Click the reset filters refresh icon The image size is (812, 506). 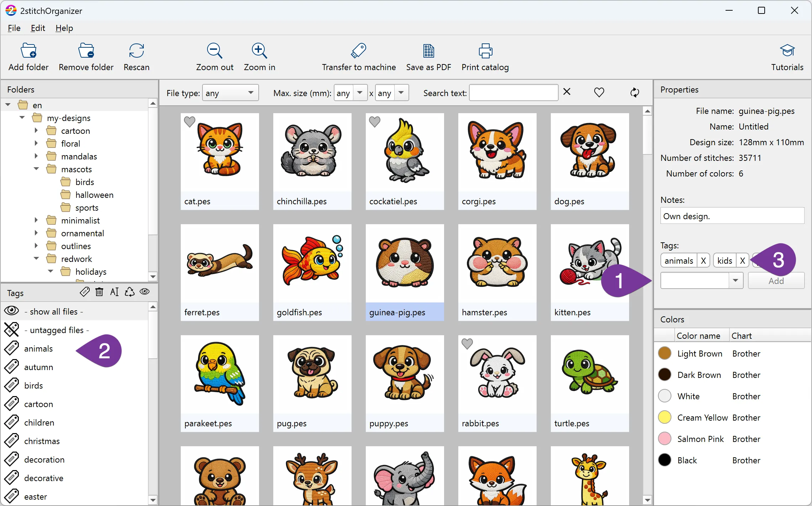635,93
